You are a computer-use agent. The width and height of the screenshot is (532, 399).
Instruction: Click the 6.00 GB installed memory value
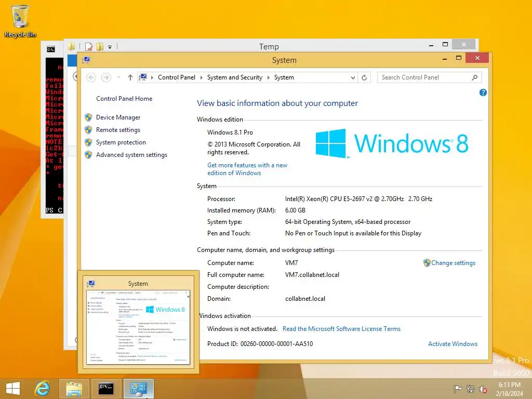click(x=295, y=210)
